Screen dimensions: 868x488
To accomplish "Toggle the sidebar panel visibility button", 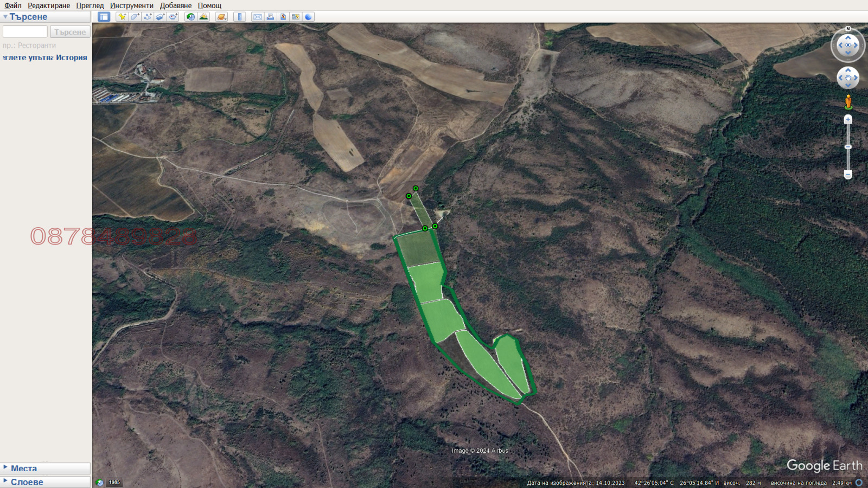I will (104, 17).
